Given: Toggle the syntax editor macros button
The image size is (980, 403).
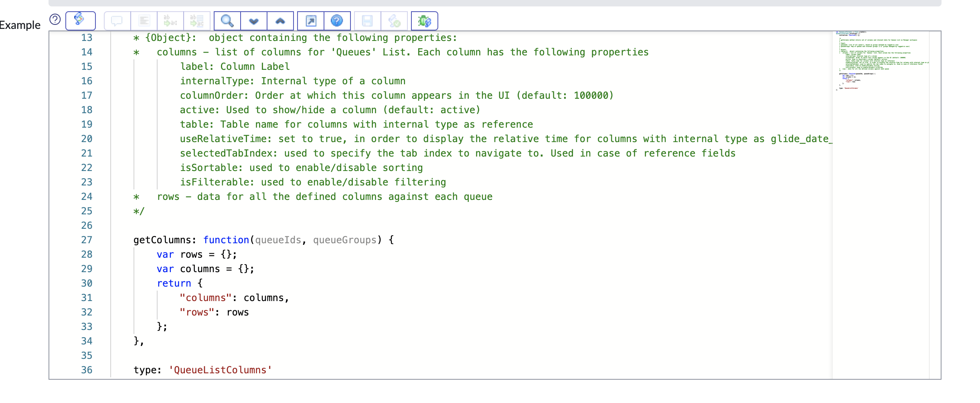Looking at the screenshot, I should [x=80, y=20].
